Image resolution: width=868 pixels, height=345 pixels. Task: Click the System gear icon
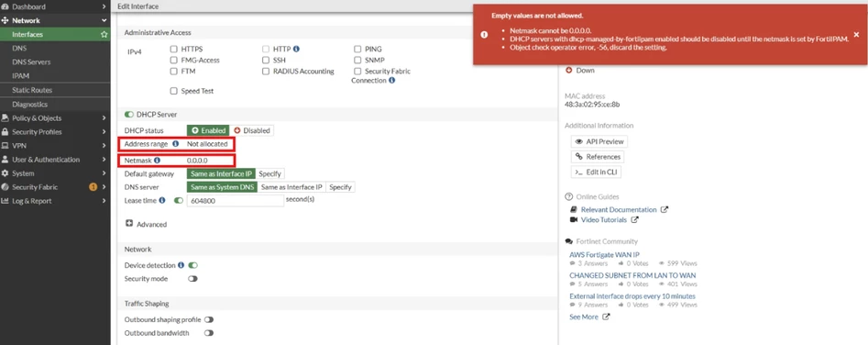[5, 173]
